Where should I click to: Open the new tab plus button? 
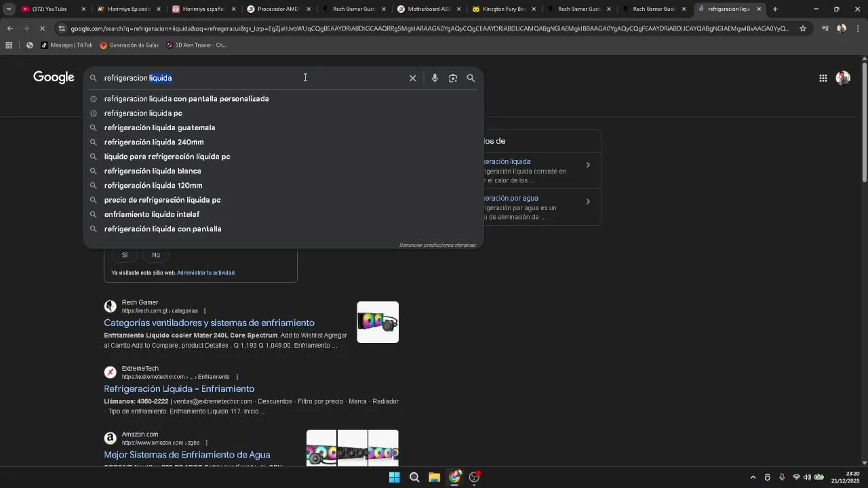point(775,9)
